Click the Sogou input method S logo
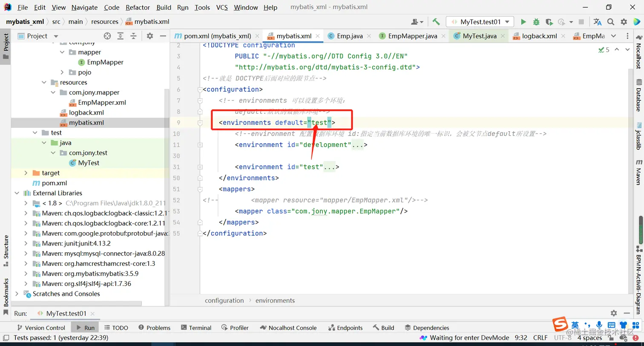 coord(560,325)
